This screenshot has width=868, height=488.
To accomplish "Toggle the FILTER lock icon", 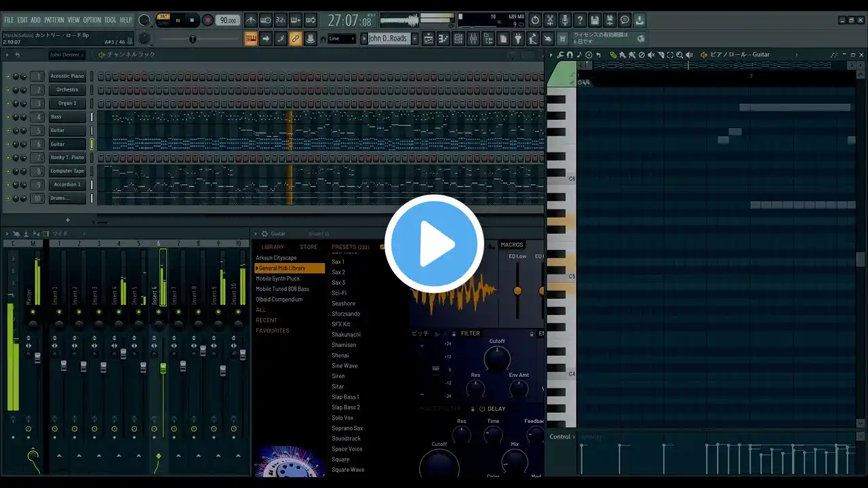I will tap(532, 333).
